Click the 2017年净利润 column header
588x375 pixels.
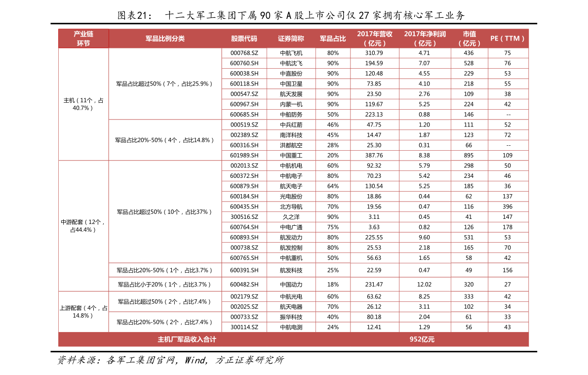click(425, 39)
